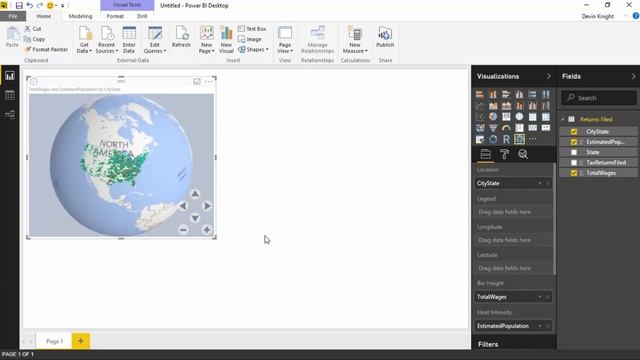Image resolution: width=640 pixels, height=360 pixels.
Task: Zoom in the globe with plus button
Action: pyautogui.click(x=207, y=230)
